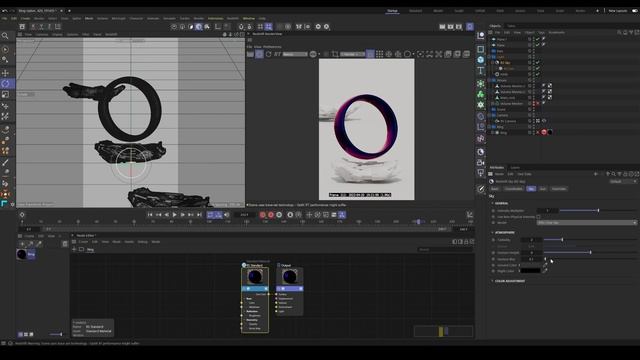
Task: Switch to the Startup layout tab
Action: tap(392, 11)
